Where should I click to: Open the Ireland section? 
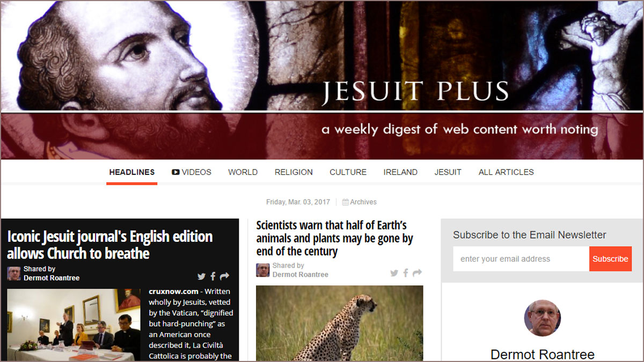(x=400, y=172)
